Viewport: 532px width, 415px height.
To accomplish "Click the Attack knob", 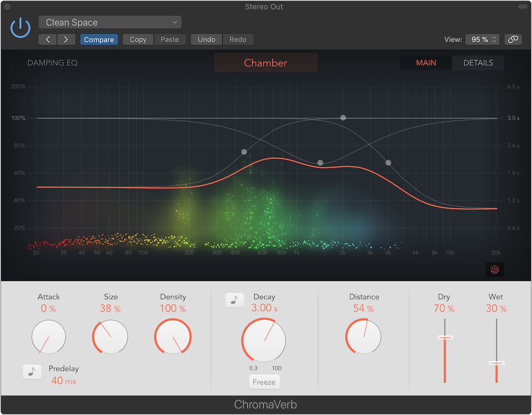I will (x=48, y=337).
